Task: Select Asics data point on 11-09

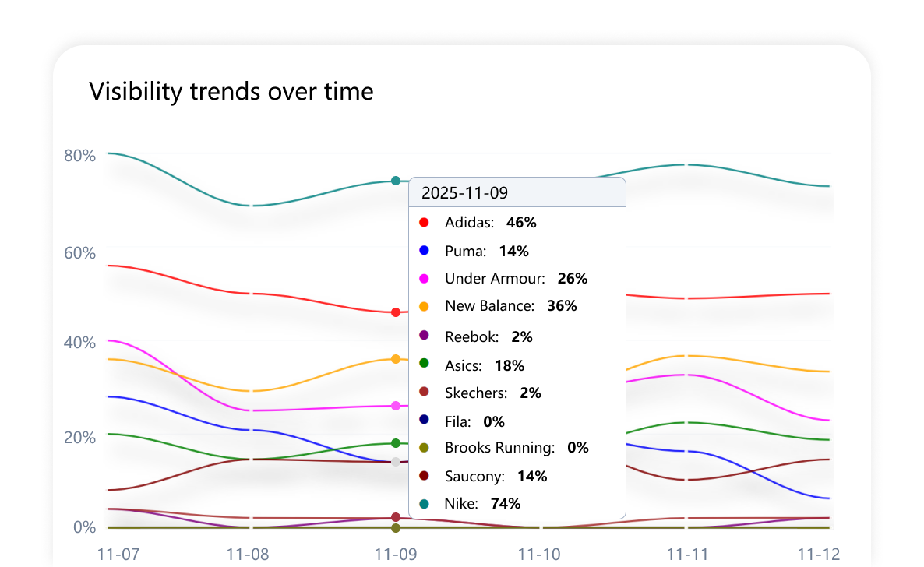Action: point(396,443)
